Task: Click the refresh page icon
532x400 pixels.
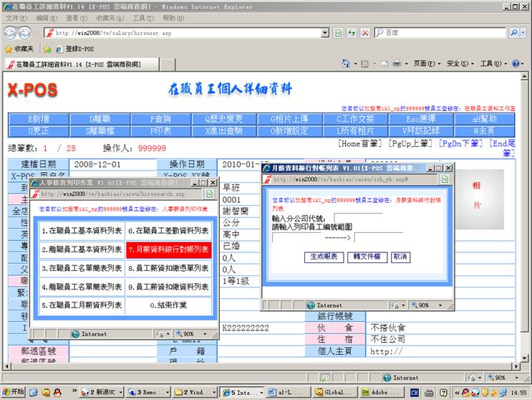Action: click(x=352, y=33)
